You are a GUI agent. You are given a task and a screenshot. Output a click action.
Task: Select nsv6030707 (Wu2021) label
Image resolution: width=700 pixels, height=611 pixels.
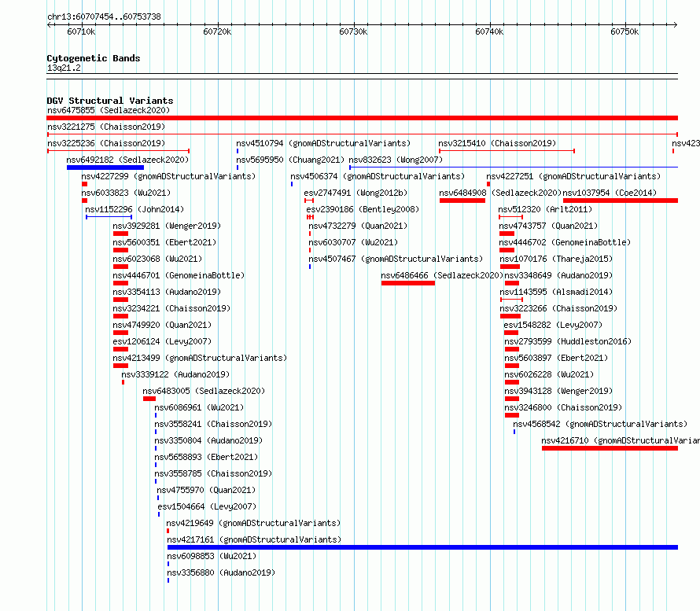[353, 242]
